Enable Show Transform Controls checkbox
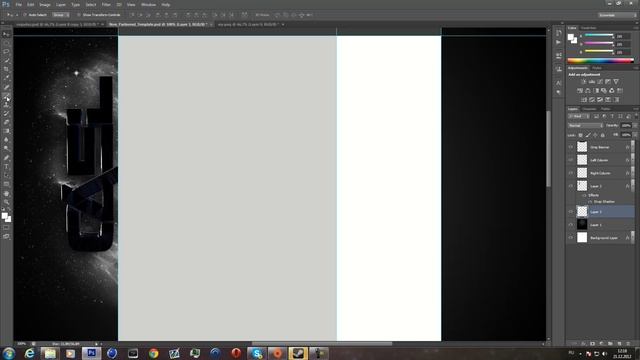The width and height of the screenshot is (640, 360). point(79,15)
